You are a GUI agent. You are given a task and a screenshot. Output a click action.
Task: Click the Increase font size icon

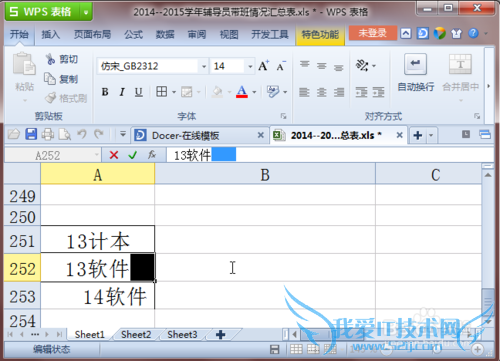click(263, 66)
